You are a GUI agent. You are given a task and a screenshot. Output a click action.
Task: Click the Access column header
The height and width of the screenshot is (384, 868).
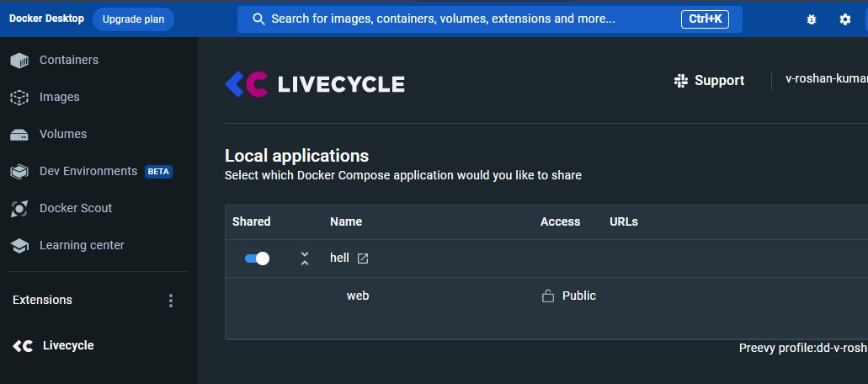coord(560,221)
